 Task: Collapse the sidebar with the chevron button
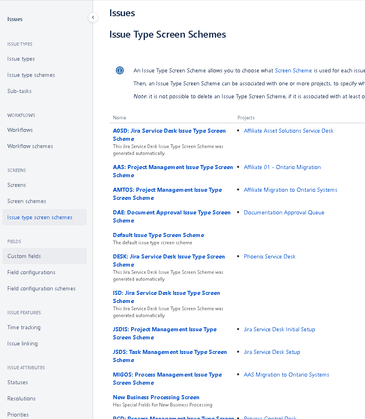93,17
